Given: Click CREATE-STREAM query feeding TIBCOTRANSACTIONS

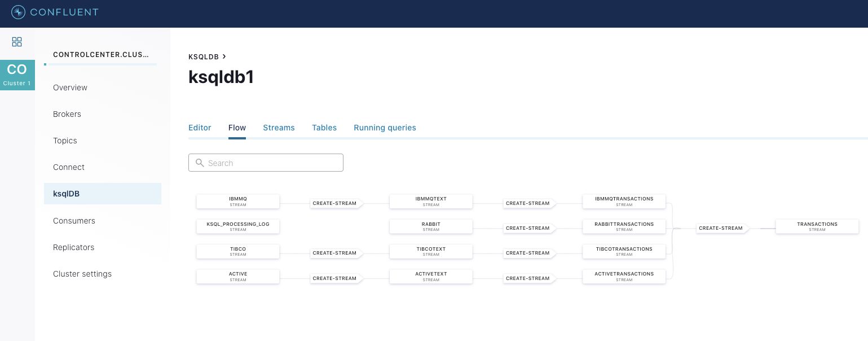Looking at the screenshot, I should (x=530, y=253).
